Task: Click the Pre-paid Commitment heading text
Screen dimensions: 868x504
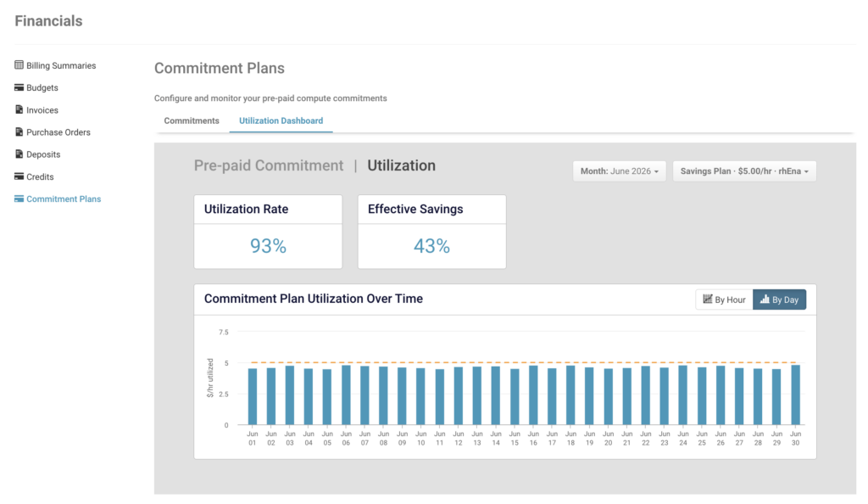Action: [x=269, y=165]
